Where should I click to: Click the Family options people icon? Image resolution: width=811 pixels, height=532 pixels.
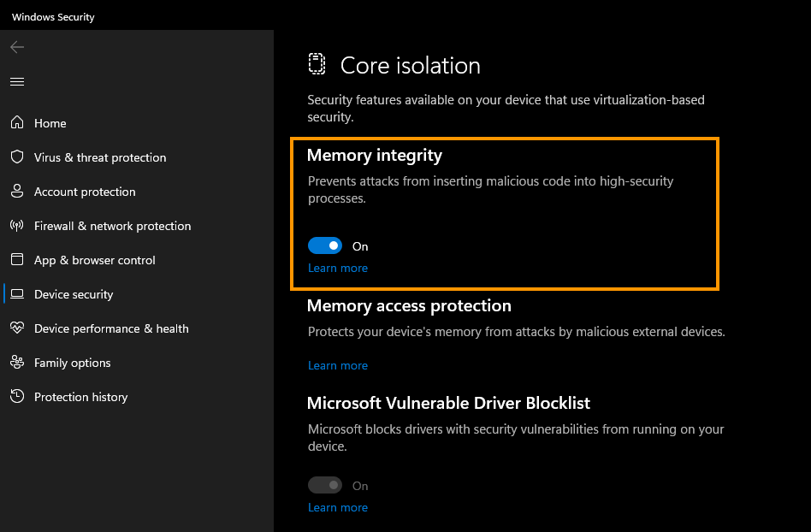coord(17,362)
